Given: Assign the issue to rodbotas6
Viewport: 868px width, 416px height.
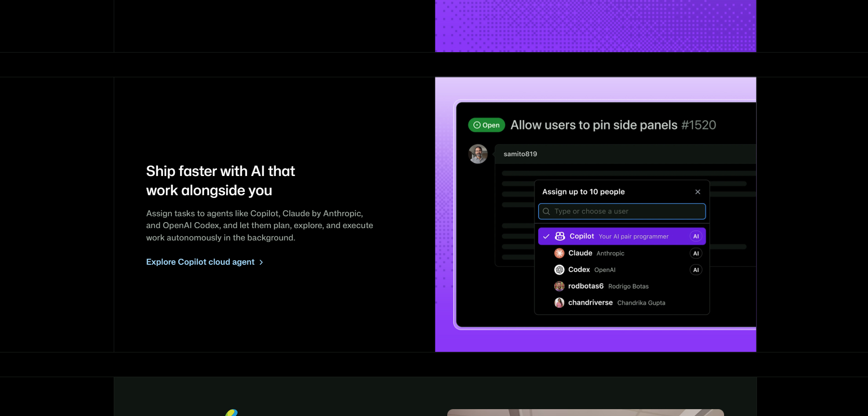Looking at the screenshot, I should (622, 286).
